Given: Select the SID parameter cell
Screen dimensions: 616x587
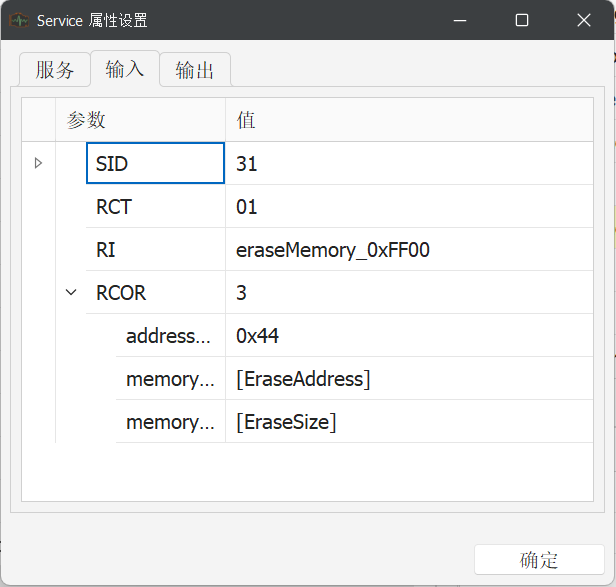Looking at the screenshot, I should click(155, 163).
